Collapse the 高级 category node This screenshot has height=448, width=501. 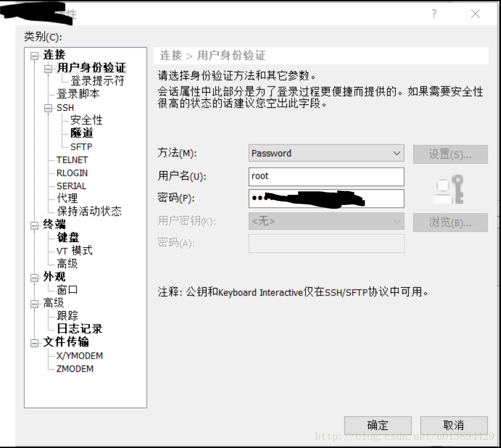pos(34,304)
